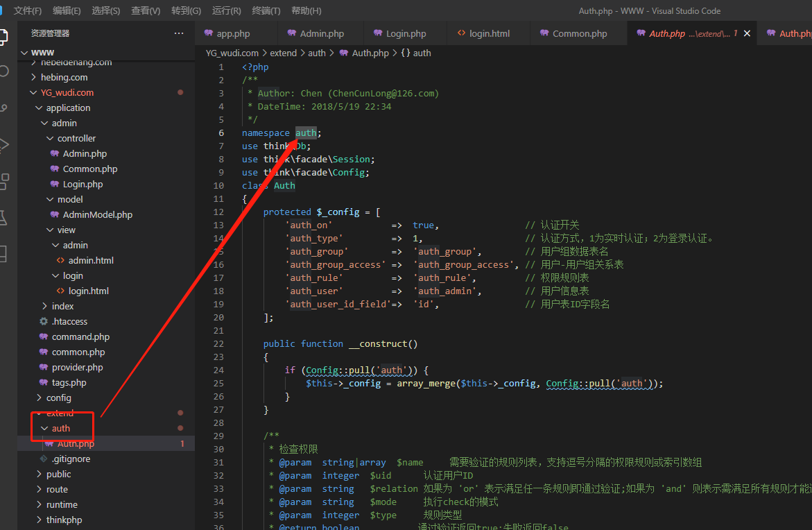Open AdminModel.php in the file tree
Screen dimensions: 812x530
point(97,214)
